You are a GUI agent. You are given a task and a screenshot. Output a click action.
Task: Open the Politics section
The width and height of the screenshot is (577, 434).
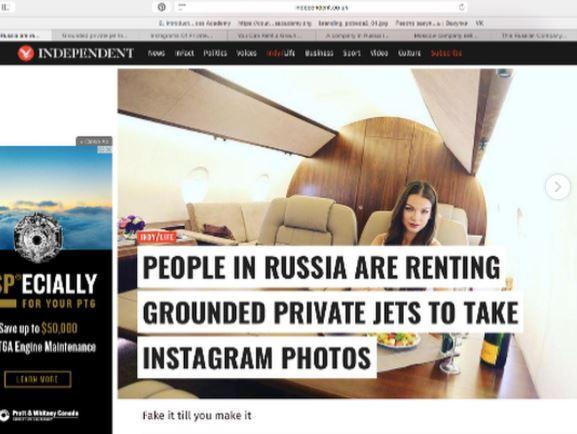(215, 53)
